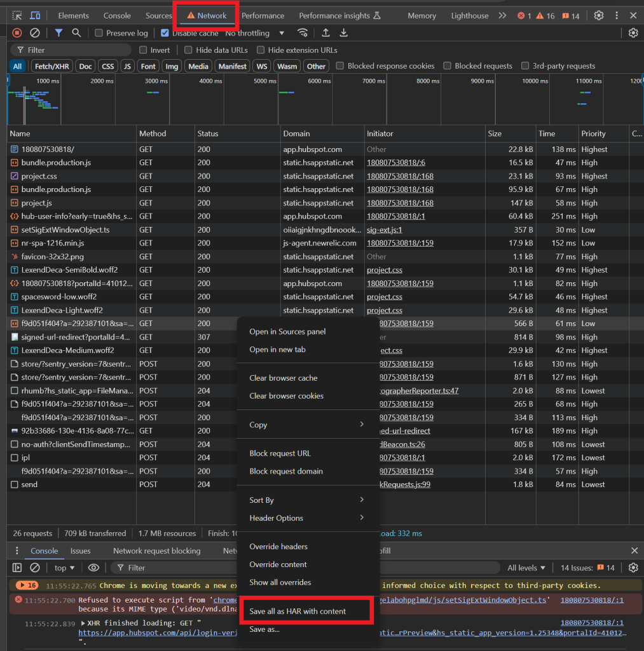Toggle device toolbar icon
This screenshot has height=651, width=644.
tap(36, 15)
